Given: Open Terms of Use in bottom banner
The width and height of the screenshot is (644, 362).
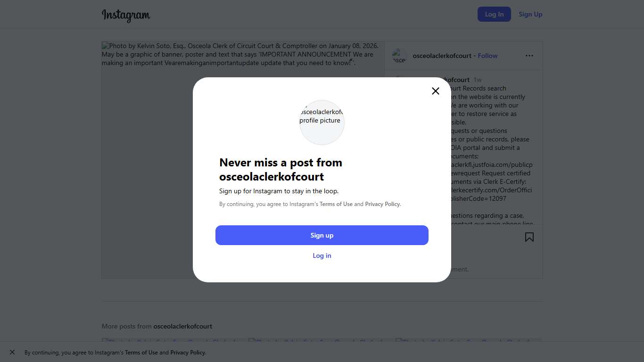Looking at the screenshot, I should [x=141, y=353].
